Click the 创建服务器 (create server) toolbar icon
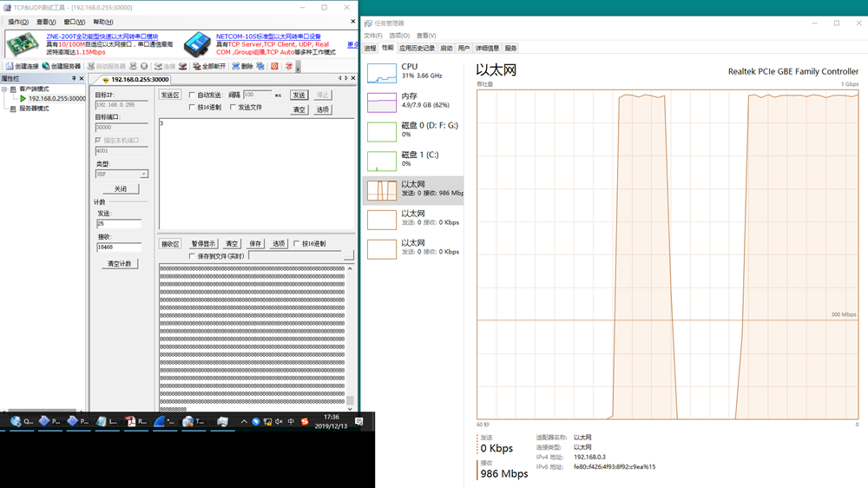 click(46, 66)
